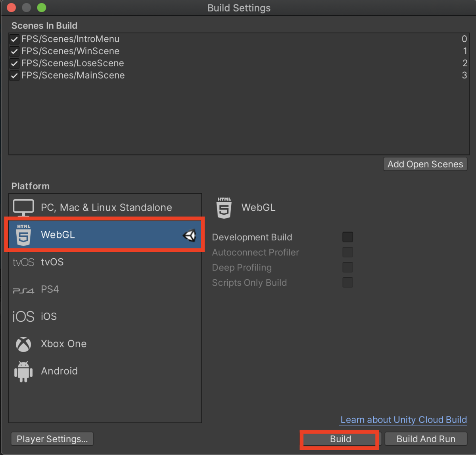476x455 pixels.
Task: Select the tvOS platform label
Action: (52, 262)
